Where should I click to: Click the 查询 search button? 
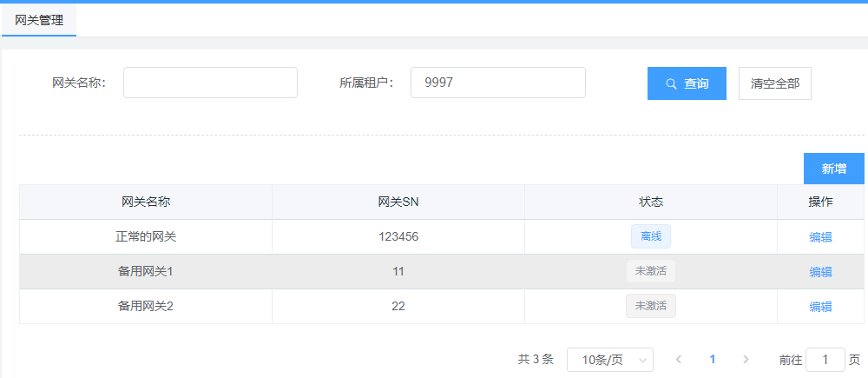click(x=687, y=83)
